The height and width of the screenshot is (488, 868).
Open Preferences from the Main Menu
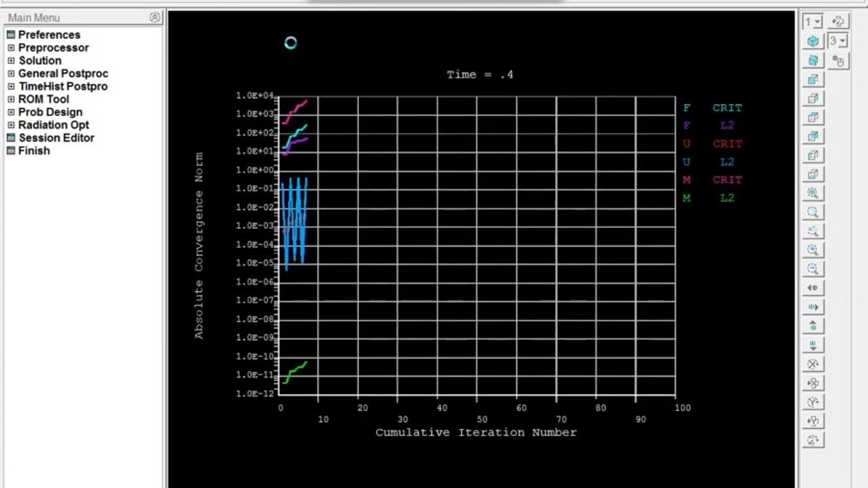tap(49, 35)
